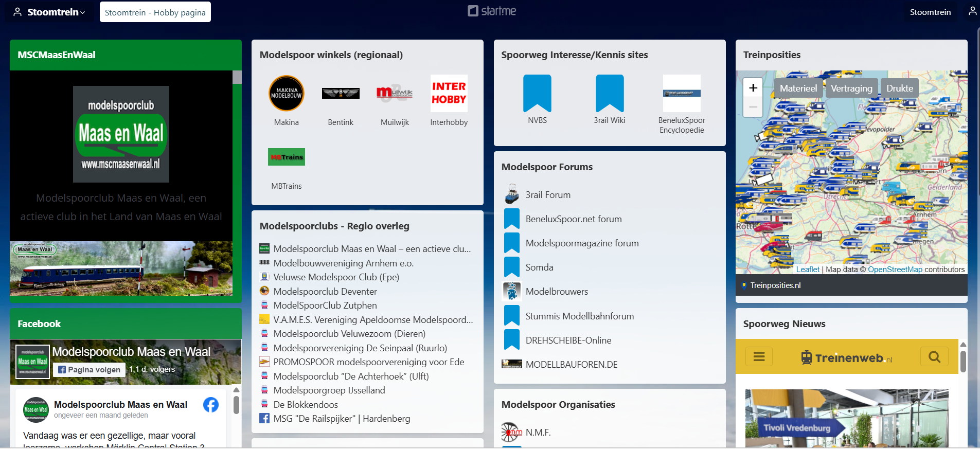
Task: Click the Treinposities widget title
Action: coord(772,55)
